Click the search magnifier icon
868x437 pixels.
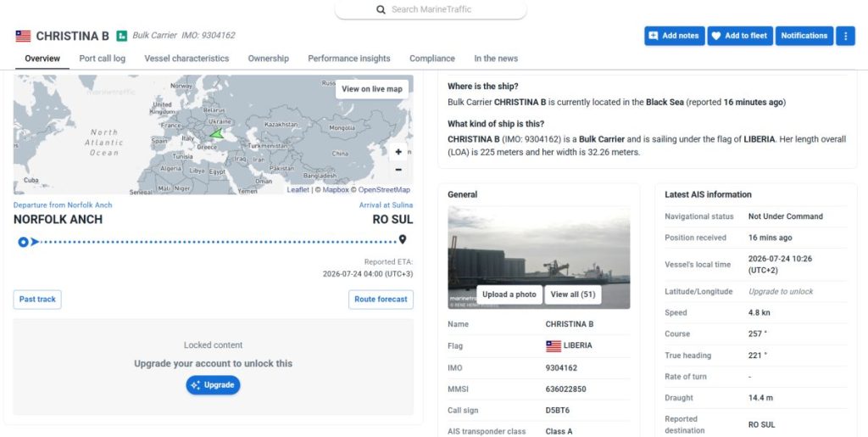[381, 9]
